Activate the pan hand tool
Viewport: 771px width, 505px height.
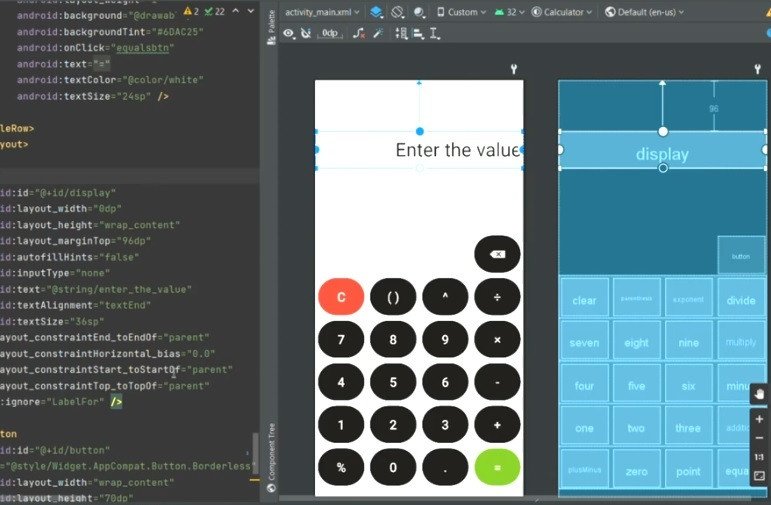(x=759, y=392)
